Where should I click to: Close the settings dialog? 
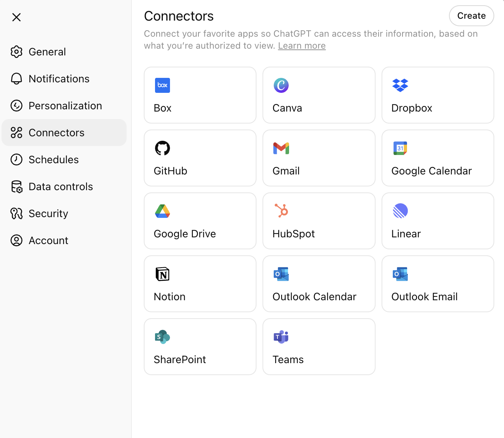16,17
